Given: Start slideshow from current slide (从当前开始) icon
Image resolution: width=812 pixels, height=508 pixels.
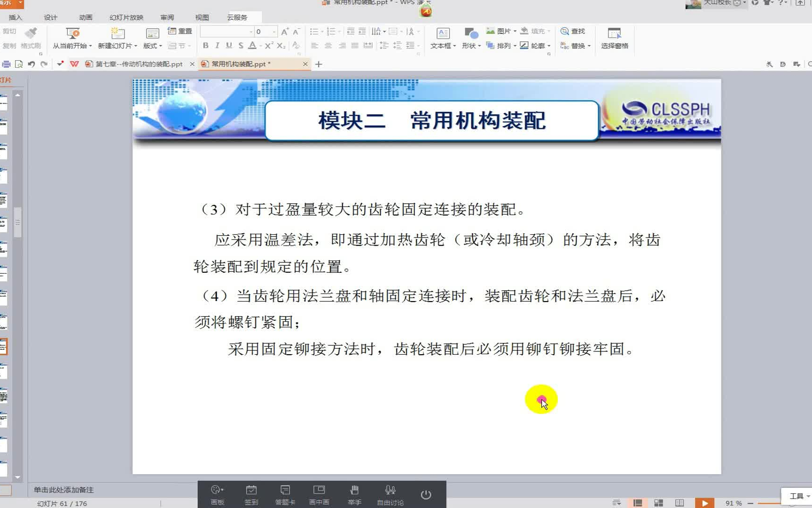Looking at the screenshot, I should pyautogui.click(x=73, y=33).
